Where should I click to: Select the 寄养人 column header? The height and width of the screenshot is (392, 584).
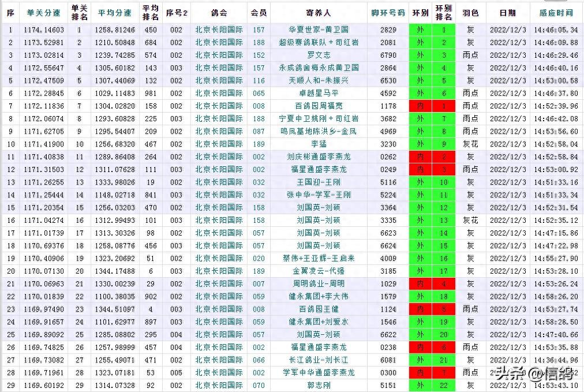[x=319, y=12]
